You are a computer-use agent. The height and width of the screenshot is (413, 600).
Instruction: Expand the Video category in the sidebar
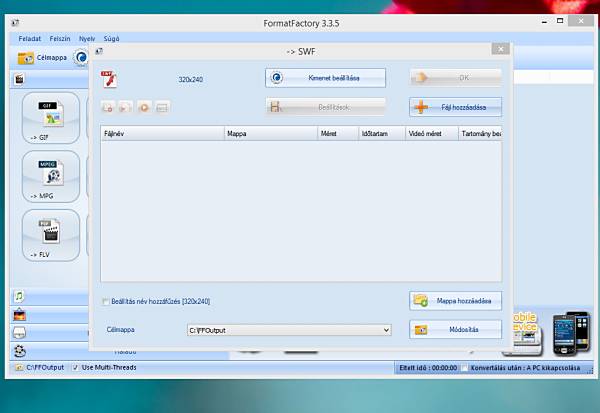(49, 79)
